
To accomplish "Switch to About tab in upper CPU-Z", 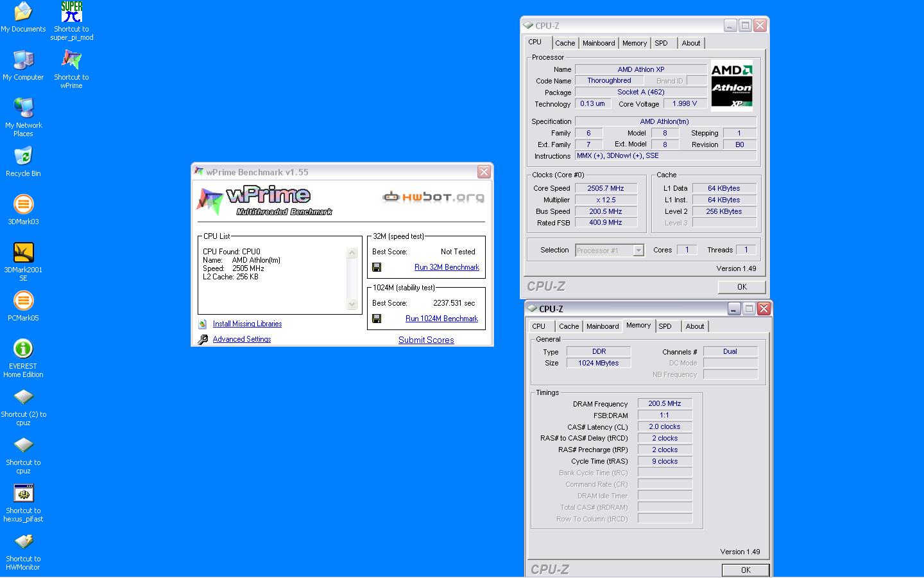I will pyautogui.click(x=691, y=43).
